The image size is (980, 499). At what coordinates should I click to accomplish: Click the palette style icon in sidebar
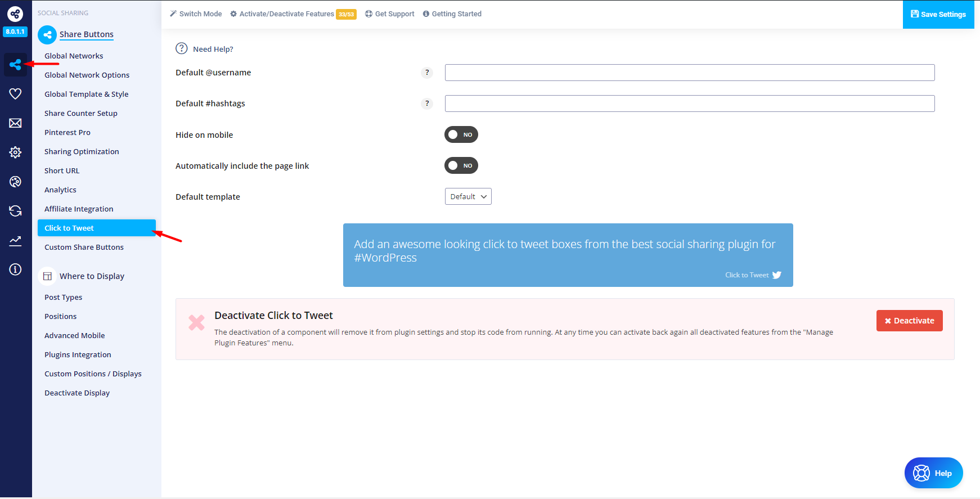(15, 182)
